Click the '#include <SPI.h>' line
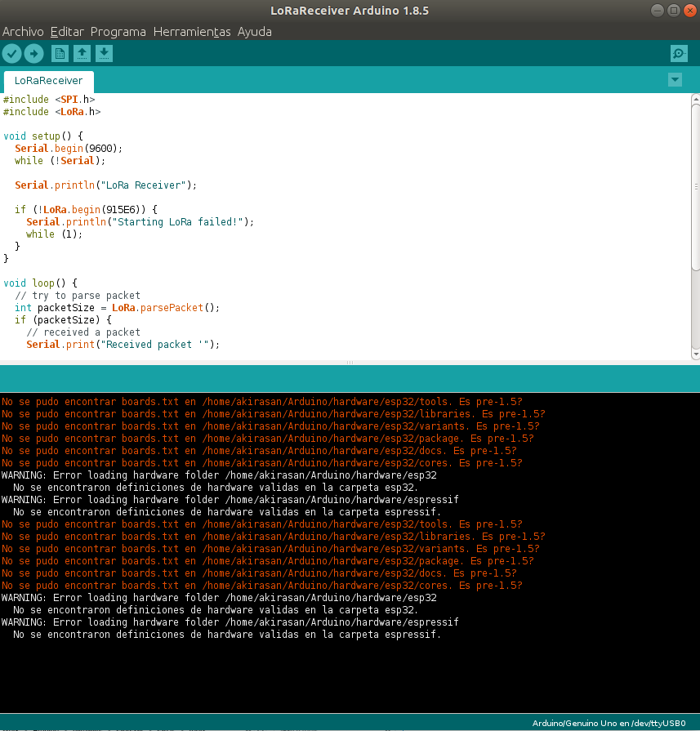The height and width of the screenshot is (731, 700). [49, 100]
